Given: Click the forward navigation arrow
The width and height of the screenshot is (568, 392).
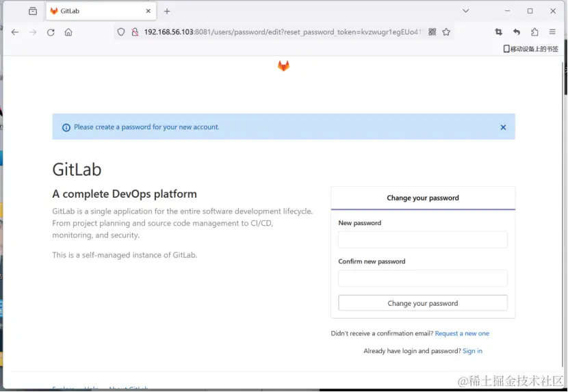Looking at the screenshot, I should 33,32.
